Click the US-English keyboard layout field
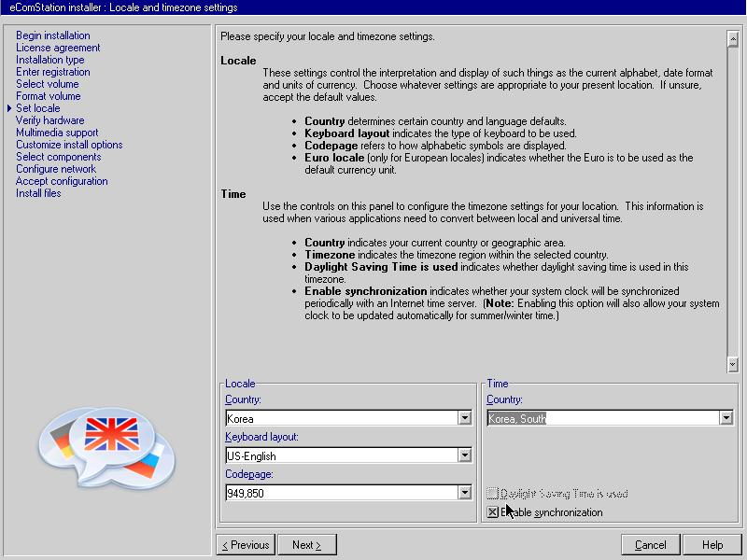 click(x=342, y=455)
